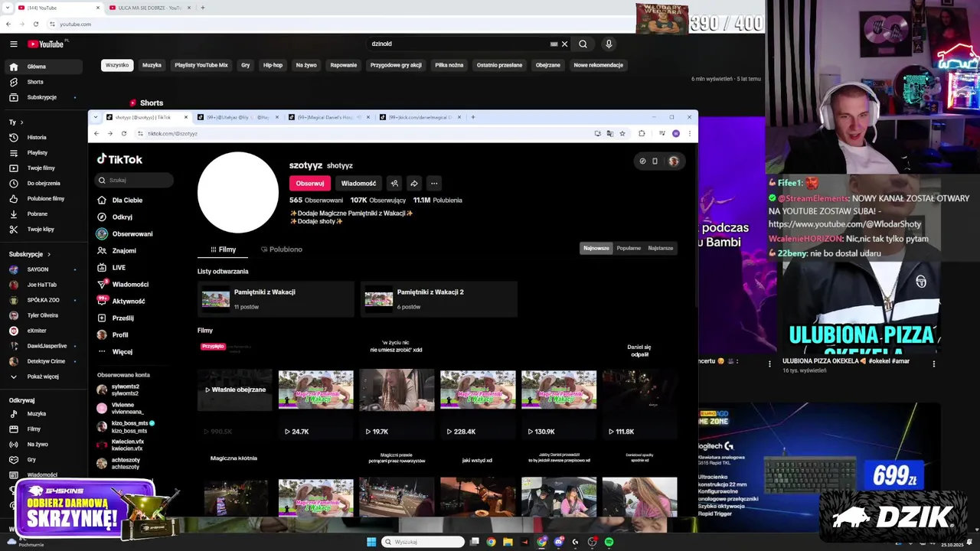980x551 pixels.
Task: Click YouTube search magnifier button
Action: coord(583,44)
